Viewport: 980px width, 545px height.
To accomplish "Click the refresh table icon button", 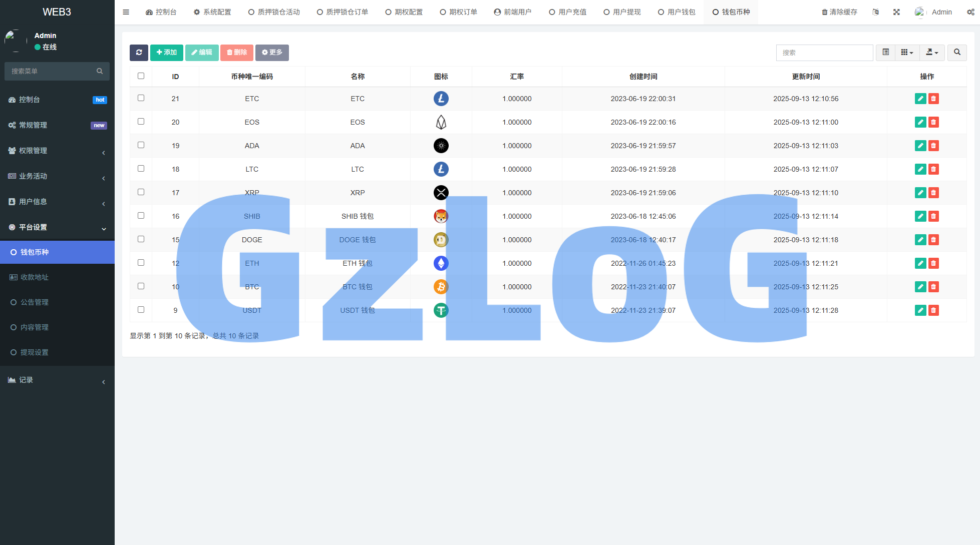I will coord(139,53).
